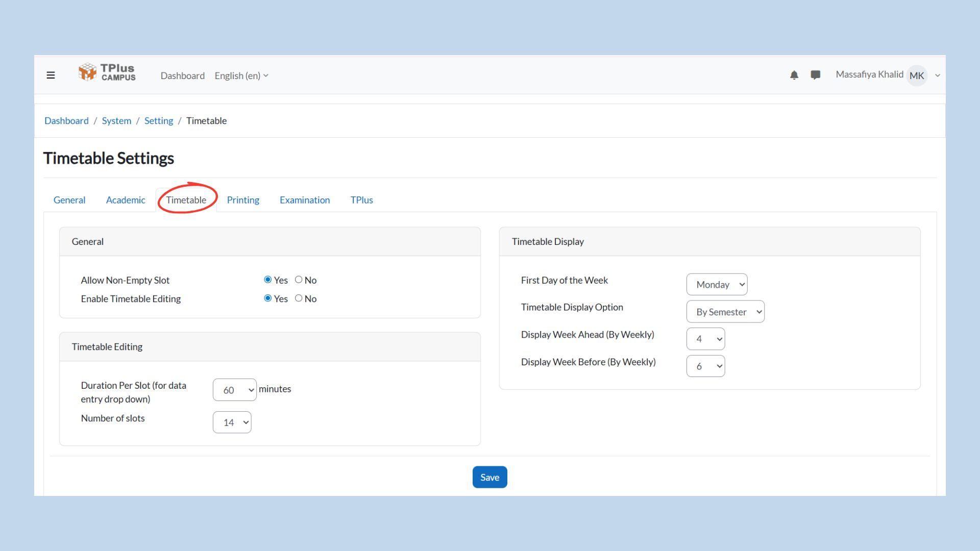The height and width of the screenshot is (551, 980).
Task: Open the Printing tab
Action: tap(243, 200)
